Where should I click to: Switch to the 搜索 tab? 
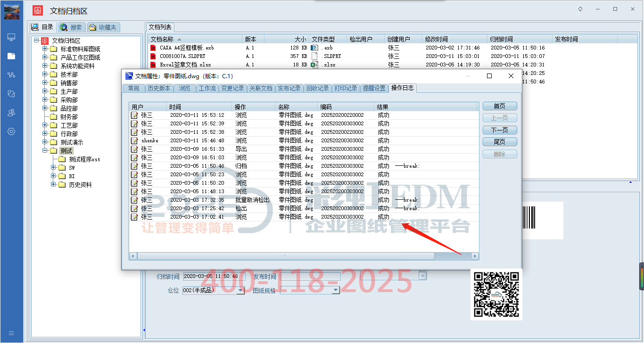(71, 27)
